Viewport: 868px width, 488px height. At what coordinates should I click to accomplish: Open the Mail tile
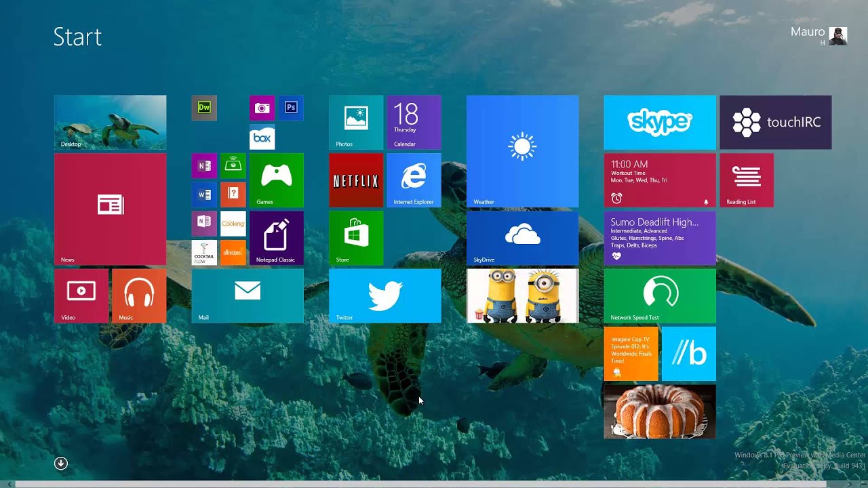pos(248,296)
